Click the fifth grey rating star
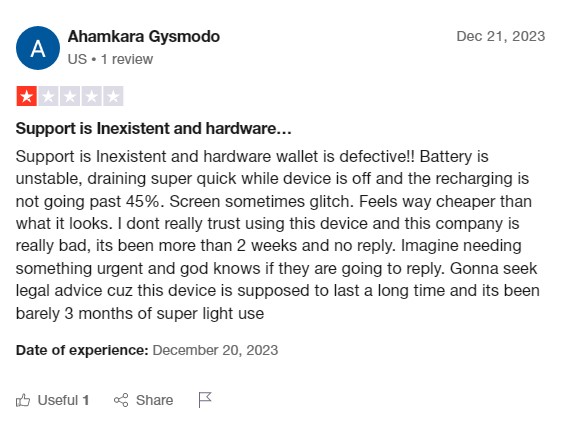This screenshot has width=561, height=428. tap(113, 96)
